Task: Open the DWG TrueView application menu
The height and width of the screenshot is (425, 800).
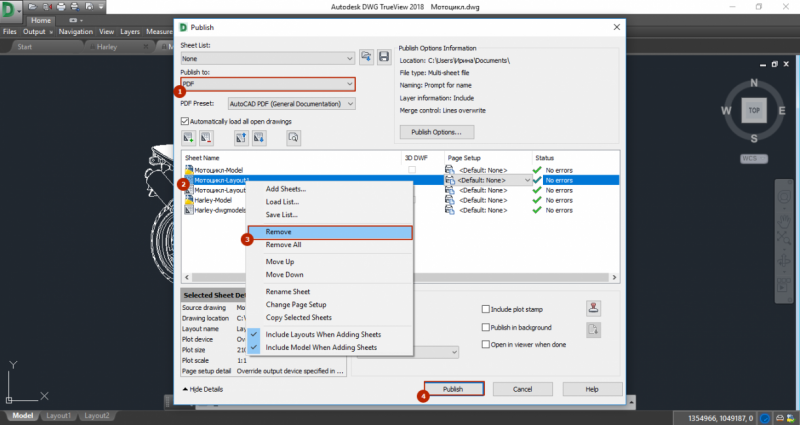Action: click(x=10, y=10)
